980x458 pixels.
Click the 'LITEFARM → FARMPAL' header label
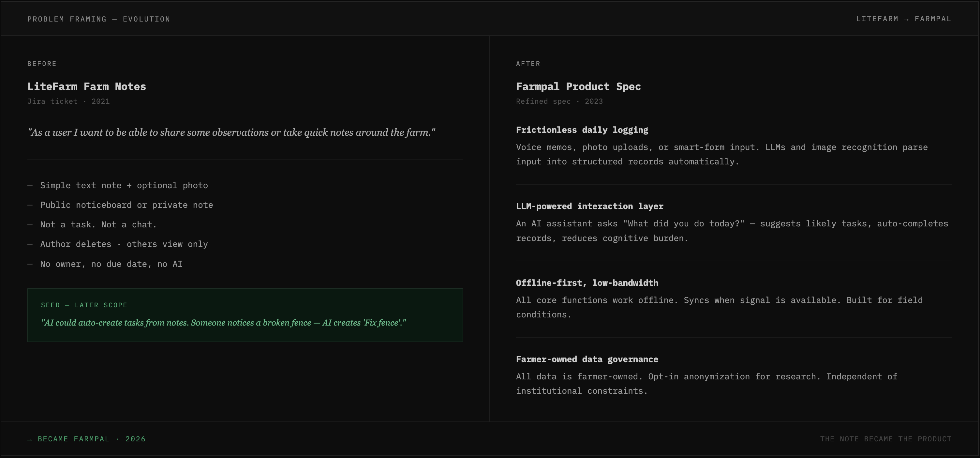click(903, 19)
